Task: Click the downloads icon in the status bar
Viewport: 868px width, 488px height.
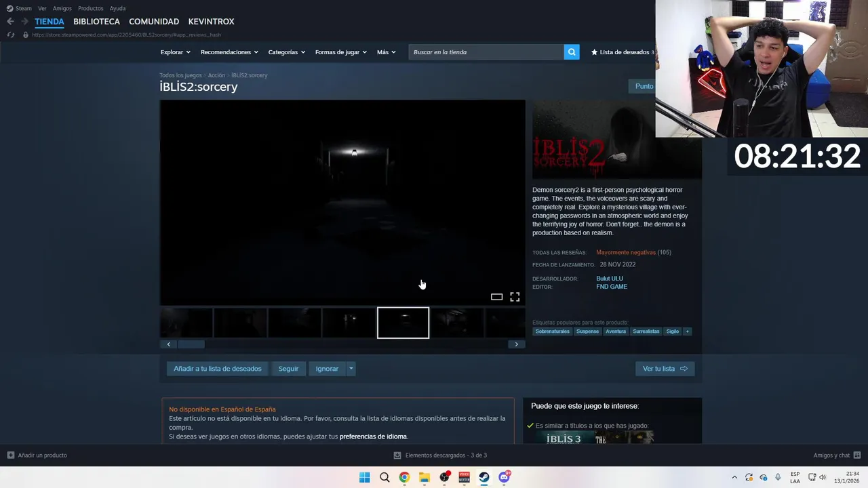Action: click(x=397, y=455)
